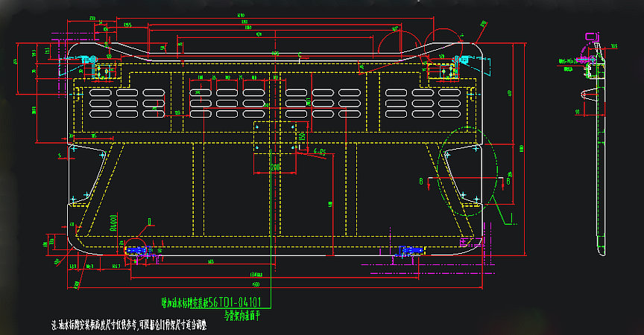Click the left section marker letter B
644x335 pixels.
coord(422,181)
